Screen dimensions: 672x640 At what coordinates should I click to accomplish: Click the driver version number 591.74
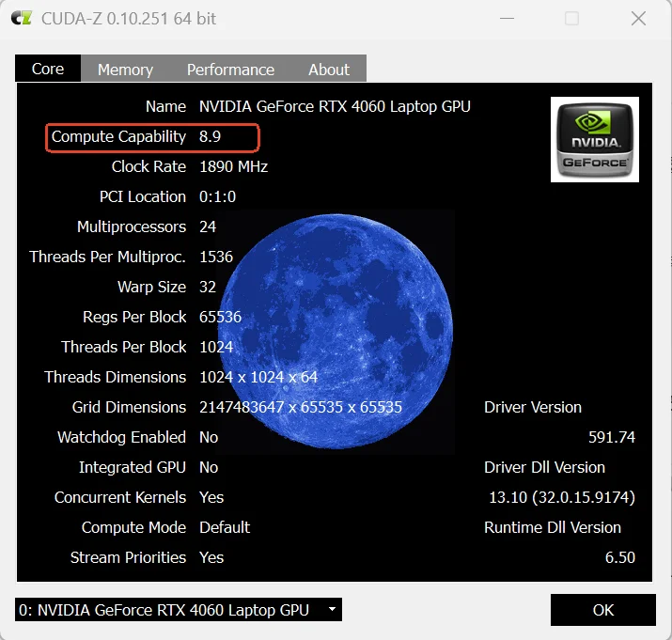click(611, 437)
